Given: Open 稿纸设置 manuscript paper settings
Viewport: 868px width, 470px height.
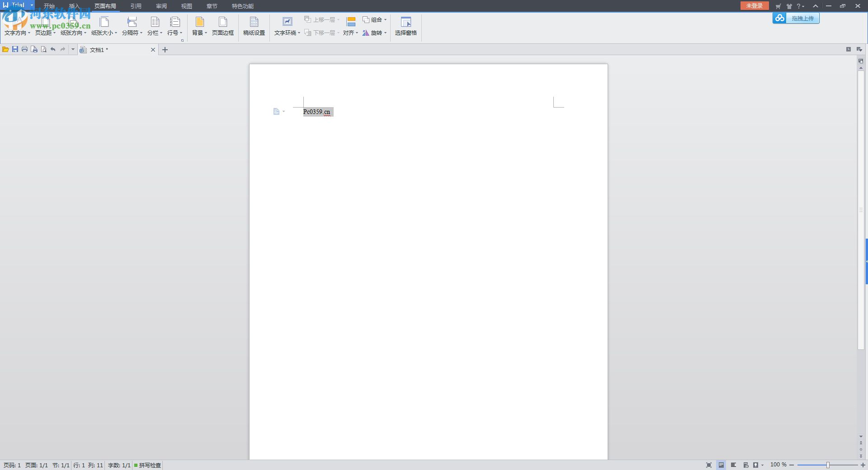Looking at the screenshot, I should (x=254, y=26).
